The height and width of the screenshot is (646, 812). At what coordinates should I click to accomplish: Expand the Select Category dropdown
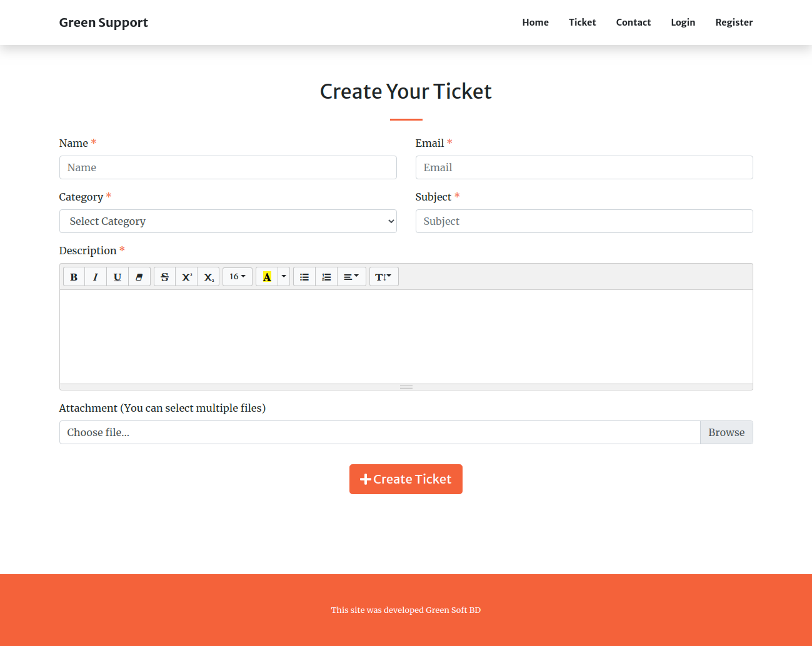[228, 221]
